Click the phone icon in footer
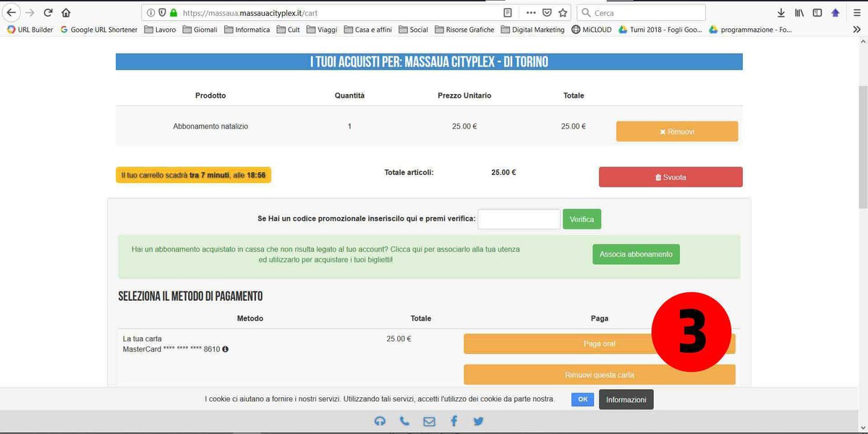 pyautogui.click(x=404, y=422)
